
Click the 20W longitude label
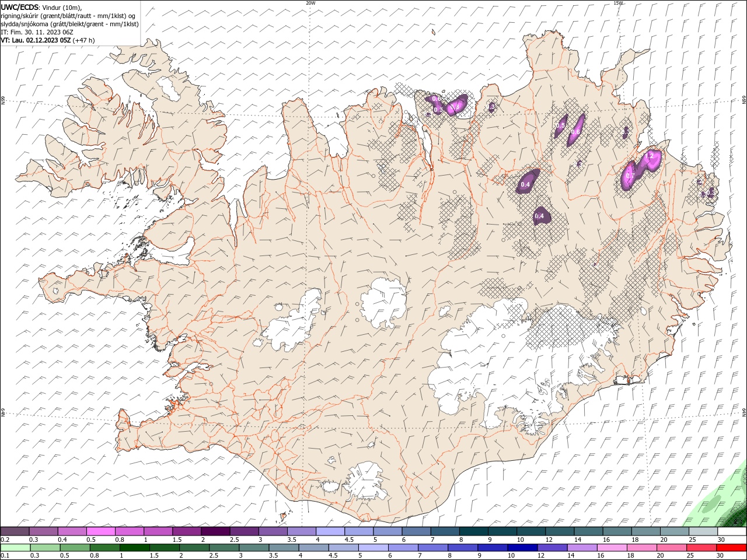click(310, 3)
